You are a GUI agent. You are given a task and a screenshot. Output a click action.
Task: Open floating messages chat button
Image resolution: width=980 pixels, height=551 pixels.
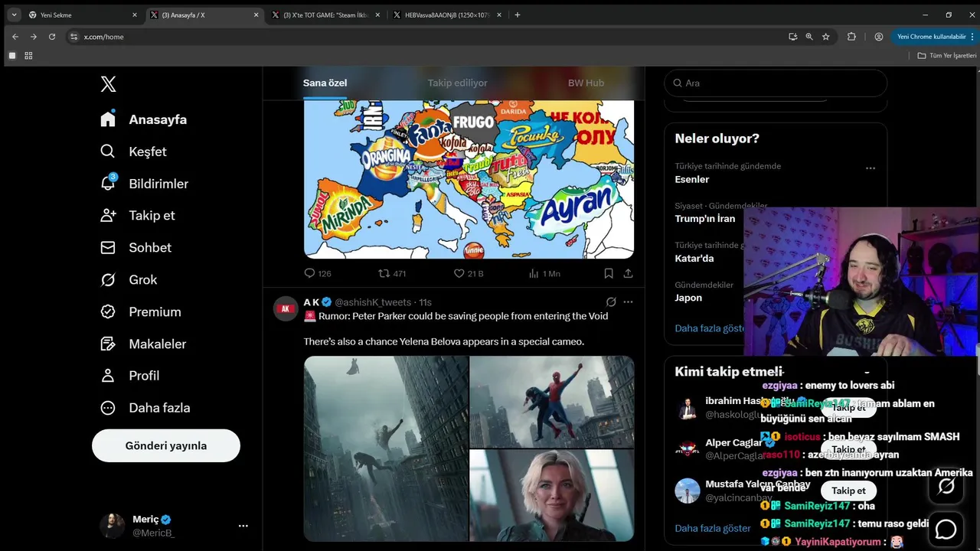click(946, 529)
